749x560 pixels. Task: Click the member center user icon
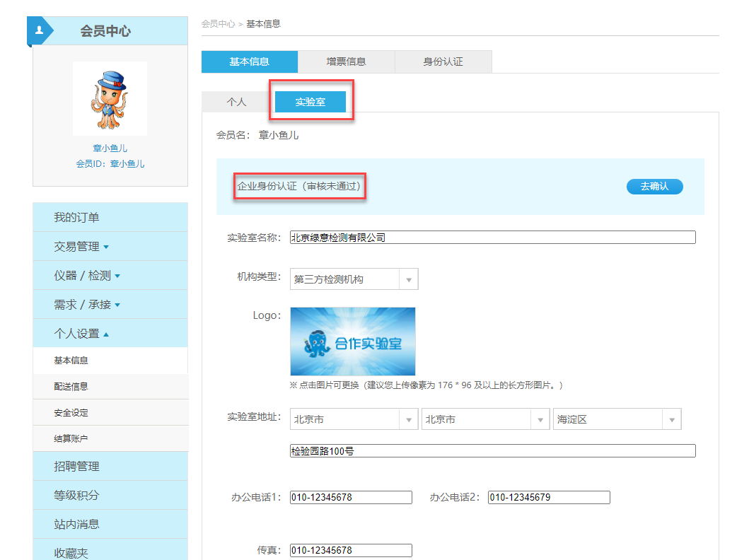pos(40,30)
